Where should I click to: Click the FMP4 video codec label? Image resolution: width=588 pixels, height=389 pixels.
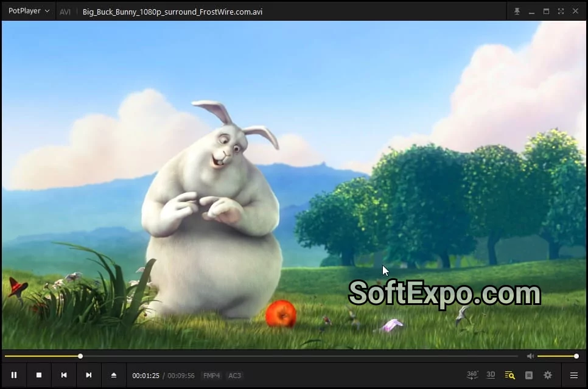(x=212, y=376)
